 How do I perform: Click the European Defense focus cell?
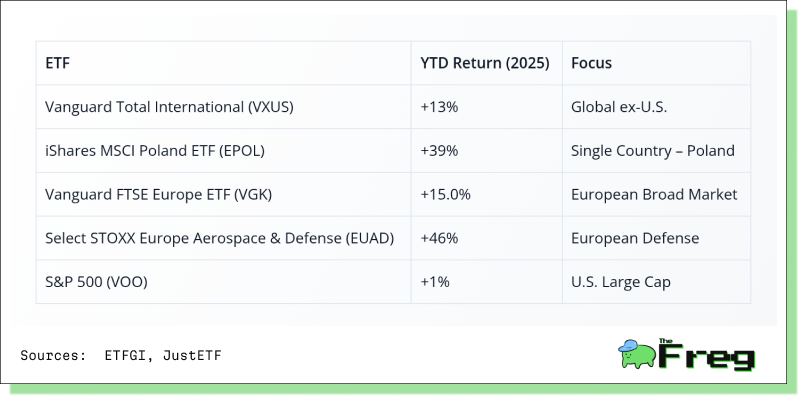click(x=656, y=239)
